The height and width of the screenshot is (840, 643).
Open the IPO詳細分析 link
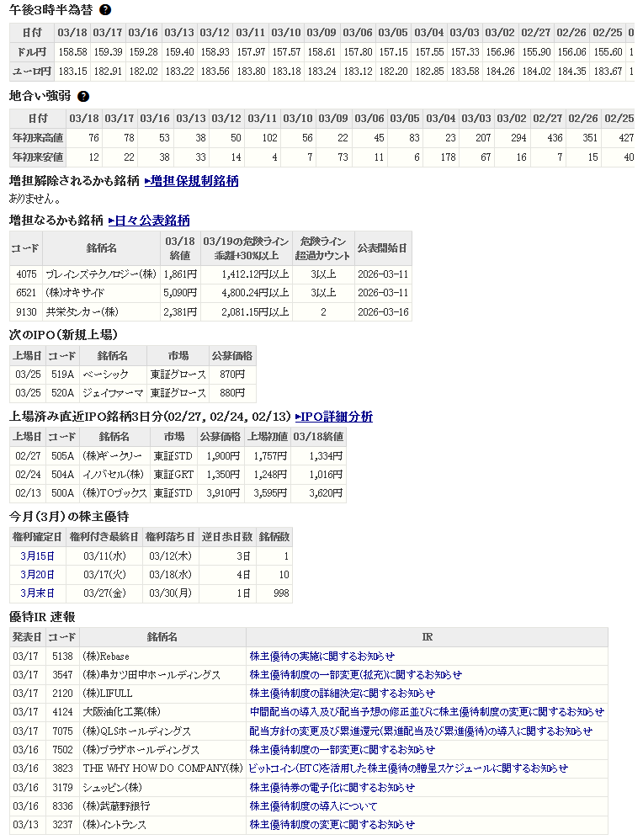(333, 417)
